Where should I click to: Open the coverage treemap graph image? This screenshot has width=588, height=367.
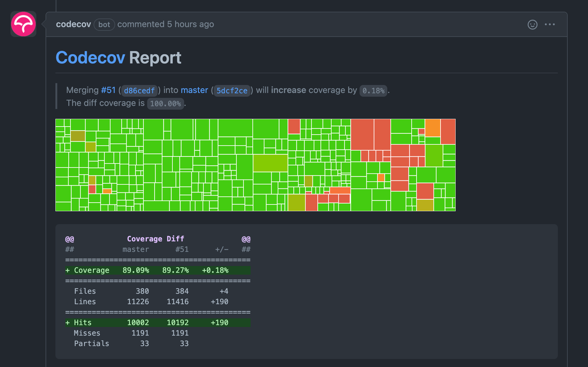click(256, 165)
